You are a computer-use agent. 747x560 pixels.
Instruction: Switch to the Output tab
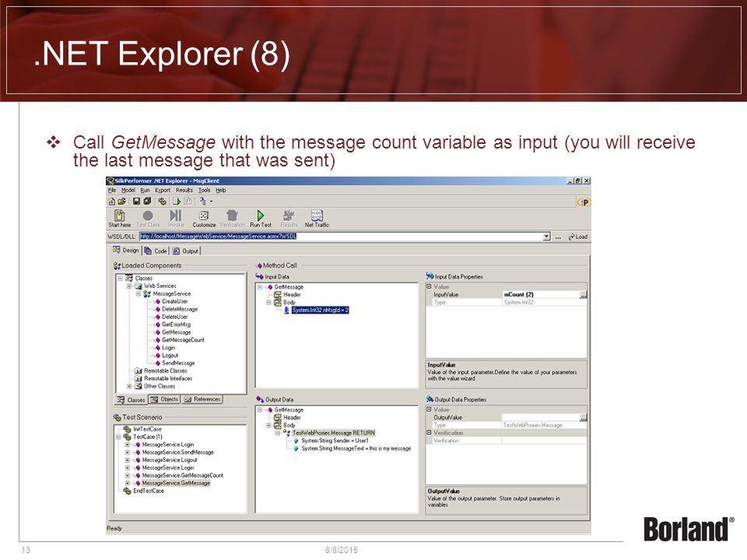[x=185, y=251]
